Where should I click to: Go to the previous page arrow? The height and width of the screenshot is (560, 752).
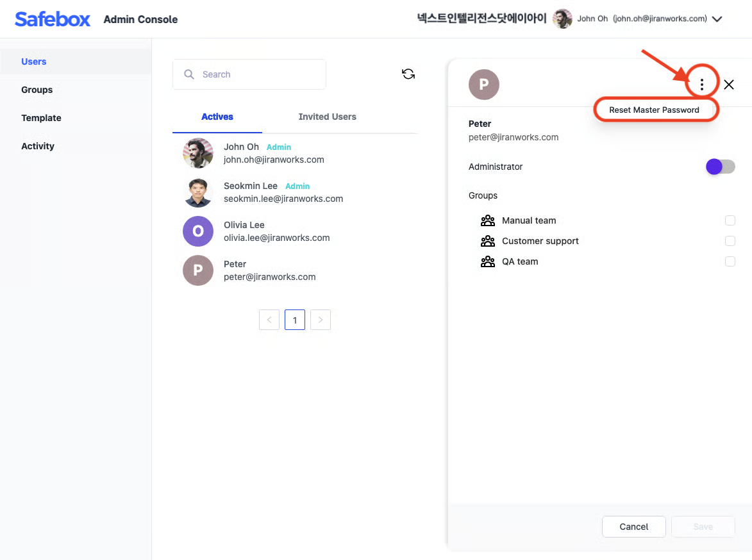(x=269, y=320)
